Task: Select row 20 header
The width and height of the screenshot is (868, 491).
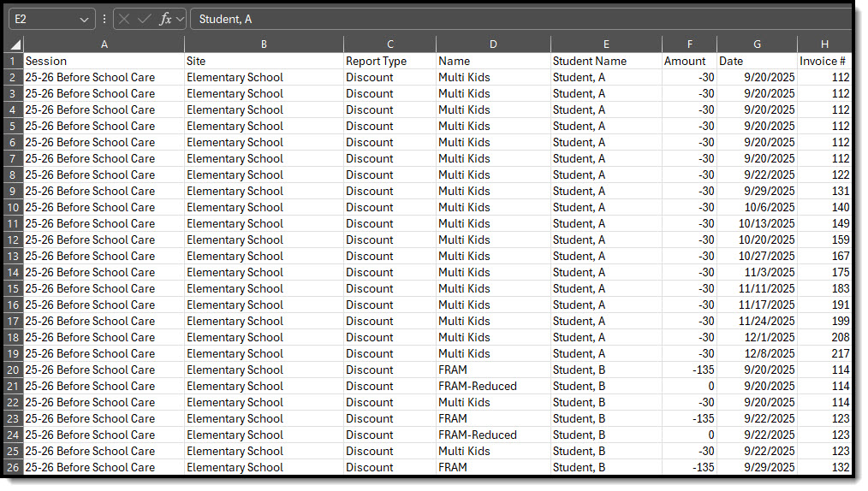Action: pyautogui.click(x=12, y=370)
